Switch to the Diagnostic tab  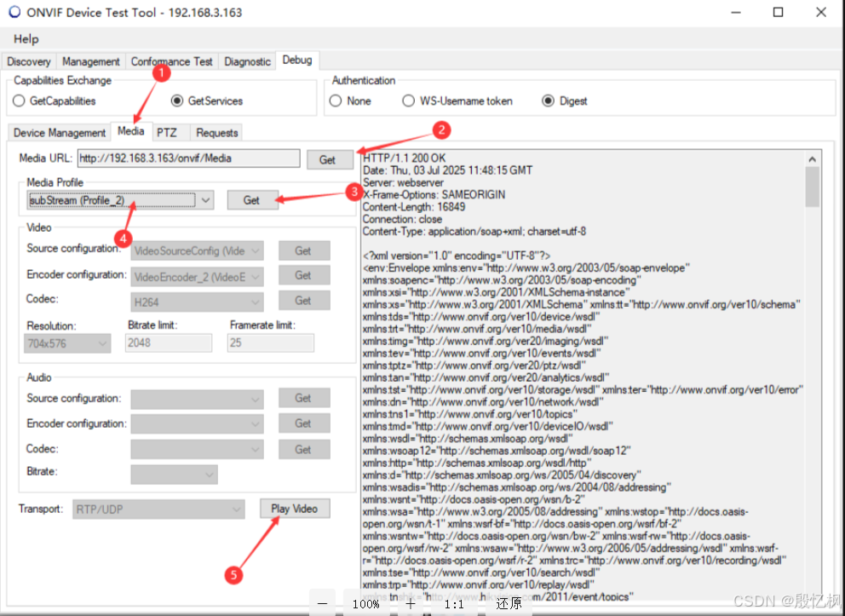pos(247,61)
